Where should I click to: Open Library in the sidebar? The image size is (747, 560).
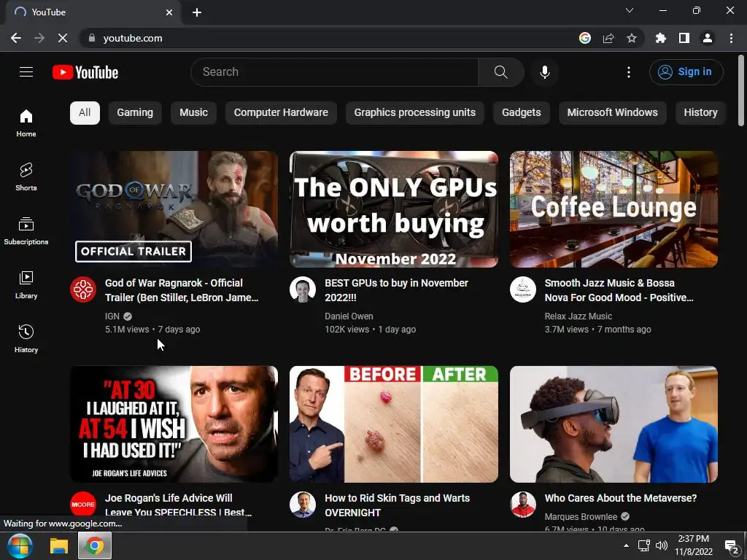tap(26, 284)
